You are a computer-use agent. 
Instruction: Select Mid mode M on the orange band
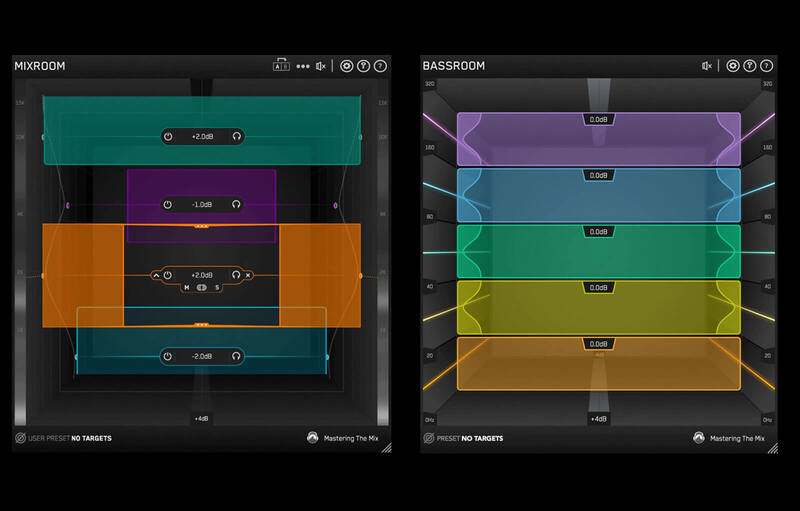tap(187, 288)
